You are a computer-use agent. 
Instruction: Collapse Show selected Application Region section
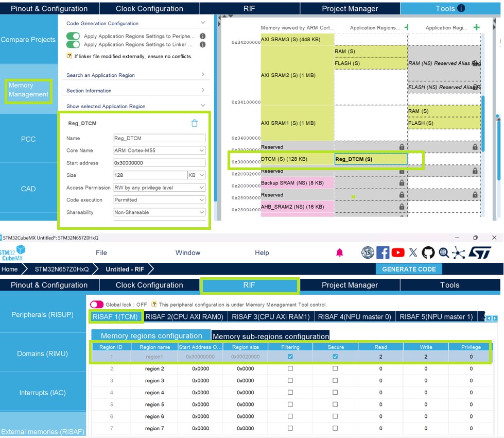click(x=203, y=106)
